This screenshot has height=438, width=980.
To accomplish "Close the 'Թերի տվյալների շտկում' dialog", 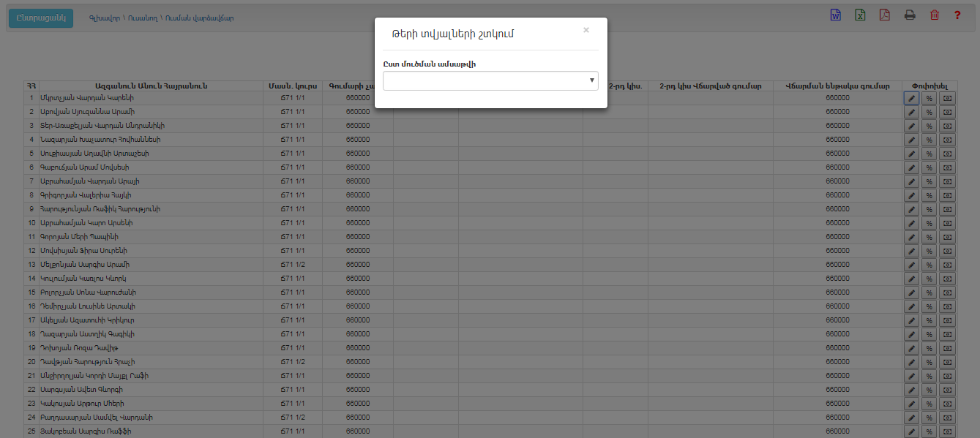I will pos(586,31).
